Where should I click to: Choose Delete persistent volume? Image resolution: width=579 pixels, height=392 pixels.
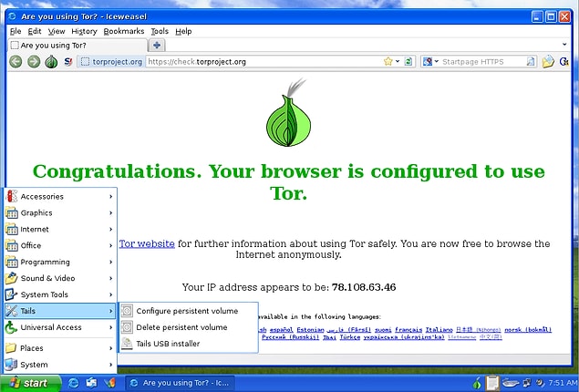189,327
